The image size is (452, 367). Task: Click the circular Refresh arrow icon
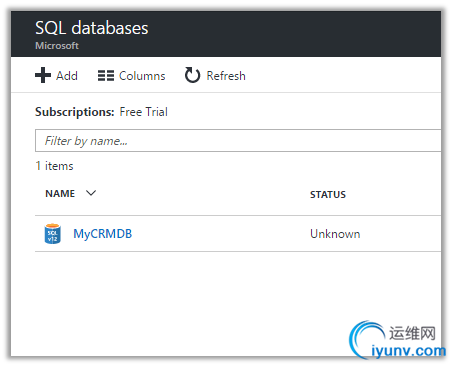pyautogui.click(x=192, y=75)
